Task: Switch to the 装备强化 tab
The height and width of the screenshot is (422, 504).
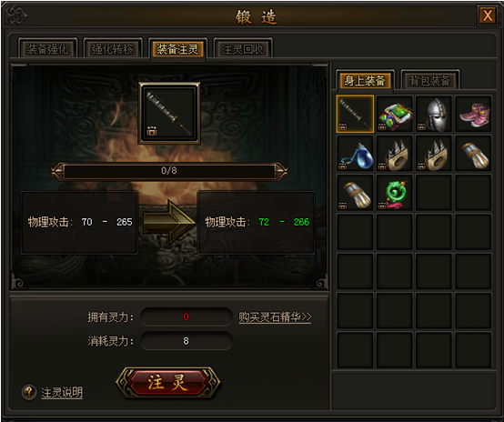Action: 47,49
